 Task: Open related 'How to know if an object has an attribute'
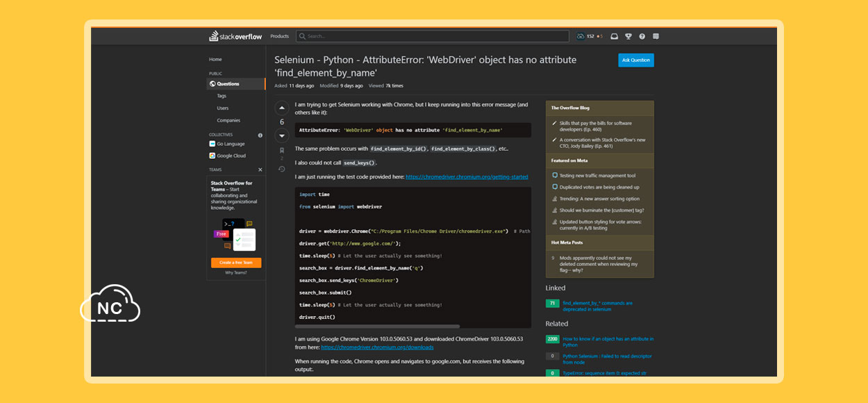click(x=608, y=342)
